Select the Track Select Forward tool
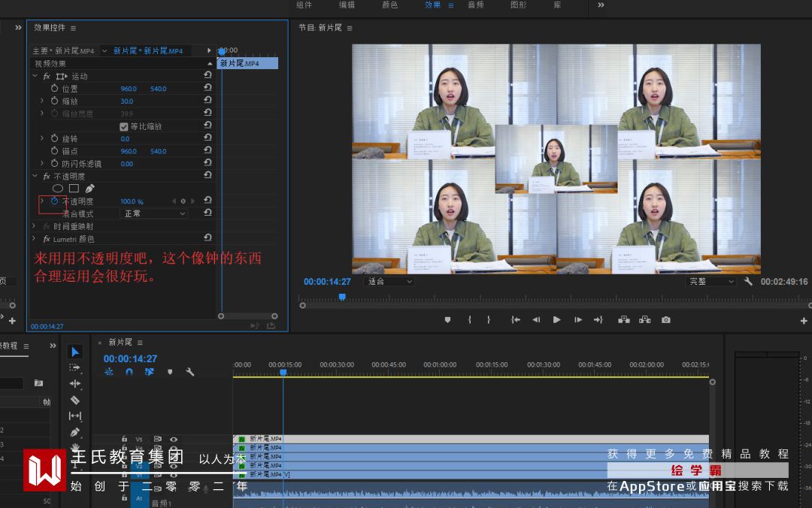 [75, 367]
